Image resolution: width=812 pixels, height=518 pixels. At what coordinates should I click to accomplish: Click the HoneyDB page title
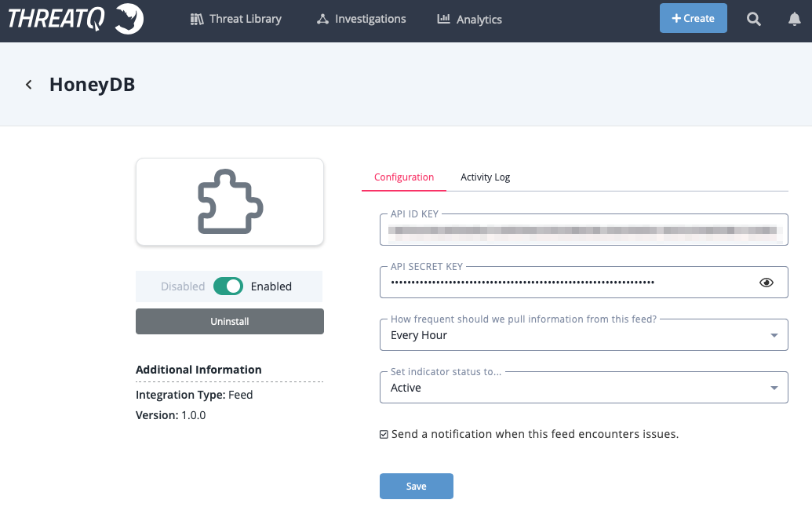92,85
